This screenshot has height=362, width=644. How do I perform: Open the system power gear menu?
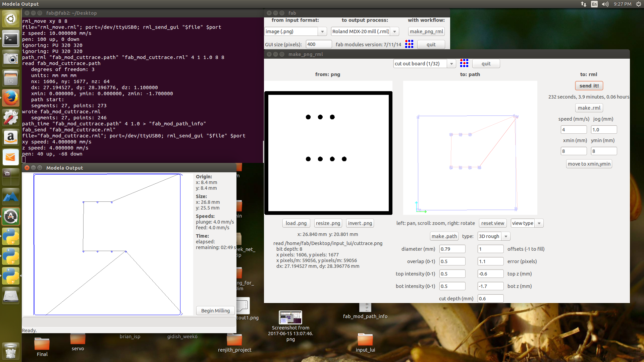pyautogui.click(x=638, y=4)
